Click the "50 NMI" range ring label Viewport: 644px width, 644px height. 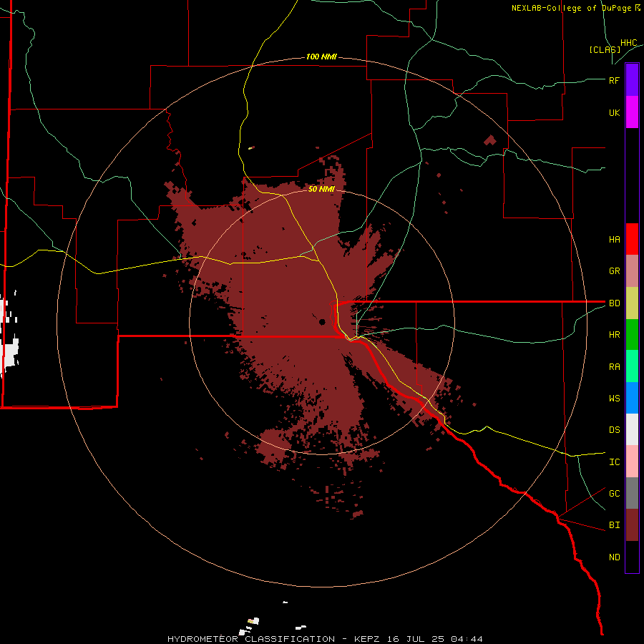pyautogui.click(x=321, y=189)
